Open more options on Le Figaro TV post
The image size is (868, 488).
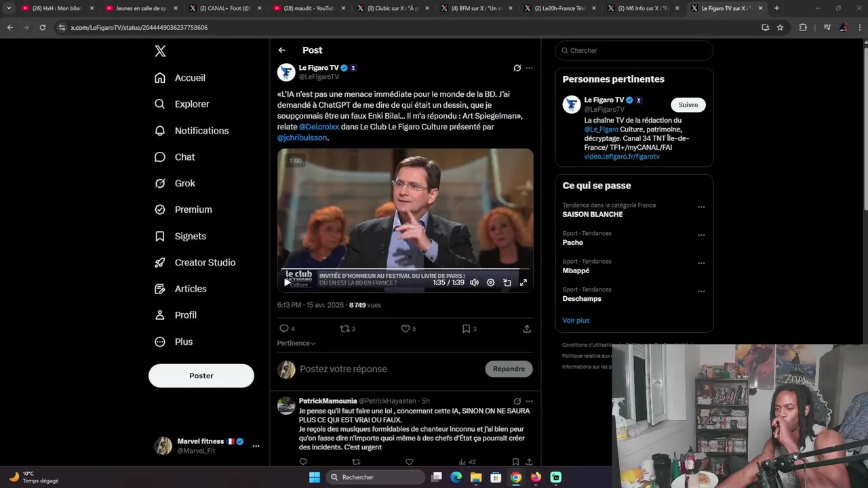[530, 68]
